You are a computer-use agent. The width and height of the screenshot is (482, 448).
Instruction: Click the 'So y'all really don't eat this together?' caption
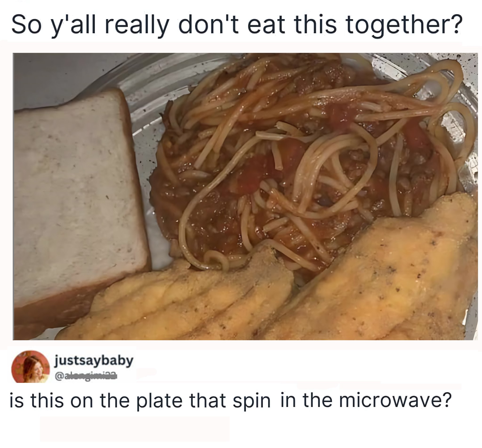point(235,25)
